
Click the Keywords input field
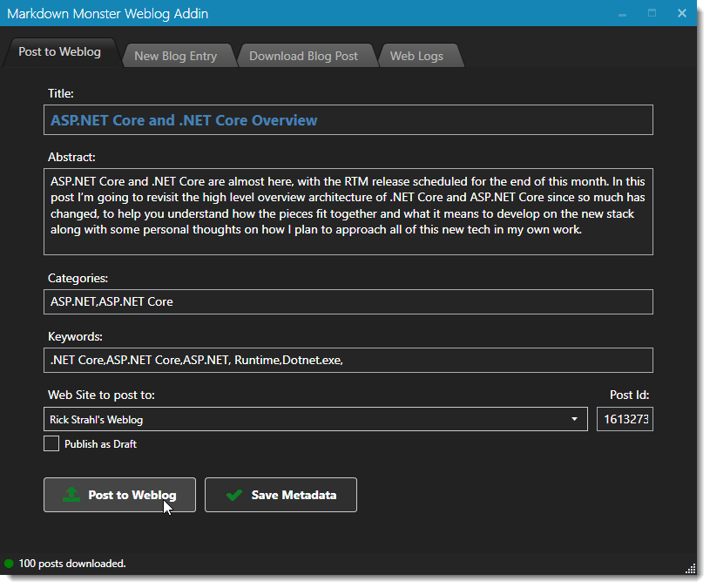pos(348,361)
